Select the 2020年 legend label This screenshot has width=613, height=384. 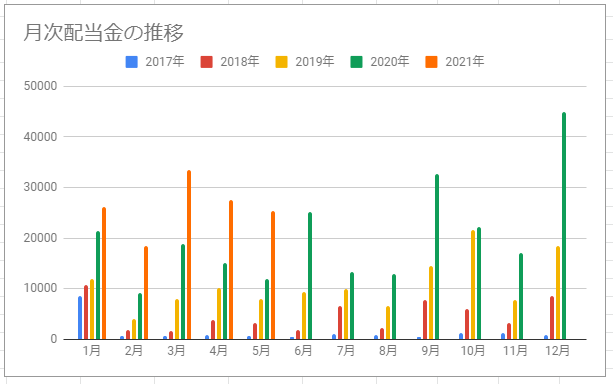pos(390,61)
